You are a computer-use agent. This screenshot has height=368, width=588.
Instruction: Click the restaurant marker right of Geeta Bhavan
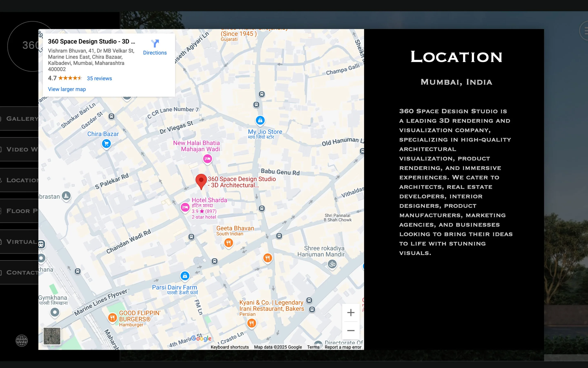click(x=267, y=258)
